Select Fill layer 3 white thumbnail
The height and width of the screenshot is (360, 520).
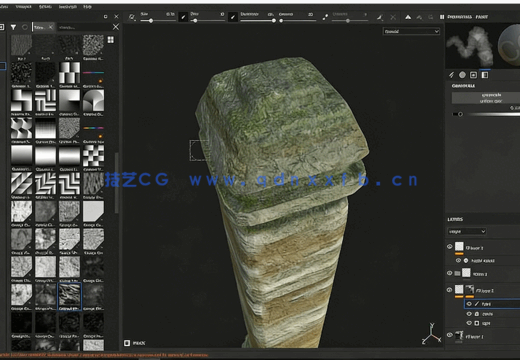459,247
